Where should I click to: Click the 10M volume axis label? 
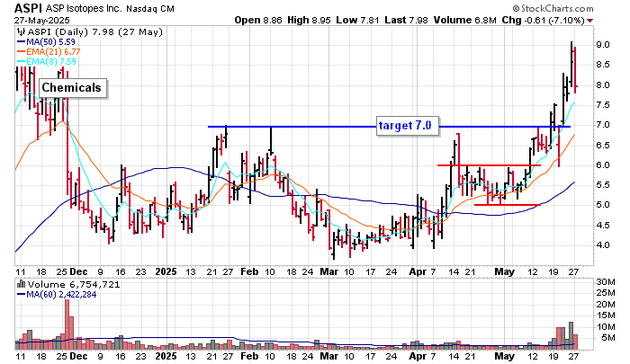coord(605,327)
